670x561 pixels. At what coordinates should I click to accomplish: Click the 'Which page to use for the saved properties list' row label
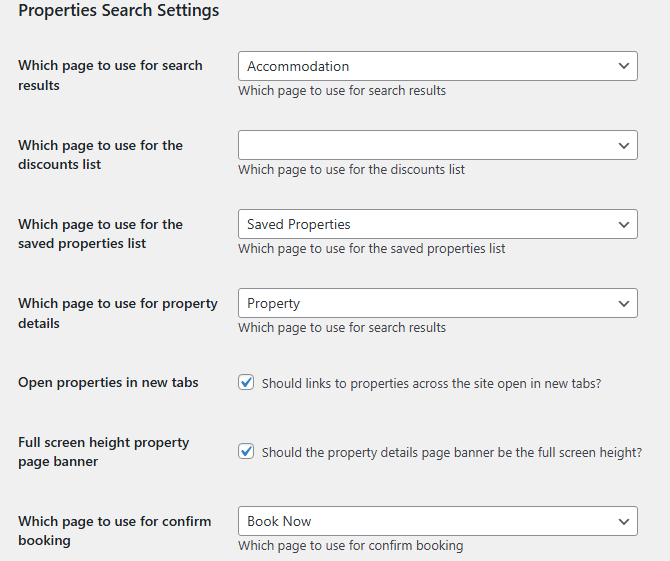(x=100, y=234)
